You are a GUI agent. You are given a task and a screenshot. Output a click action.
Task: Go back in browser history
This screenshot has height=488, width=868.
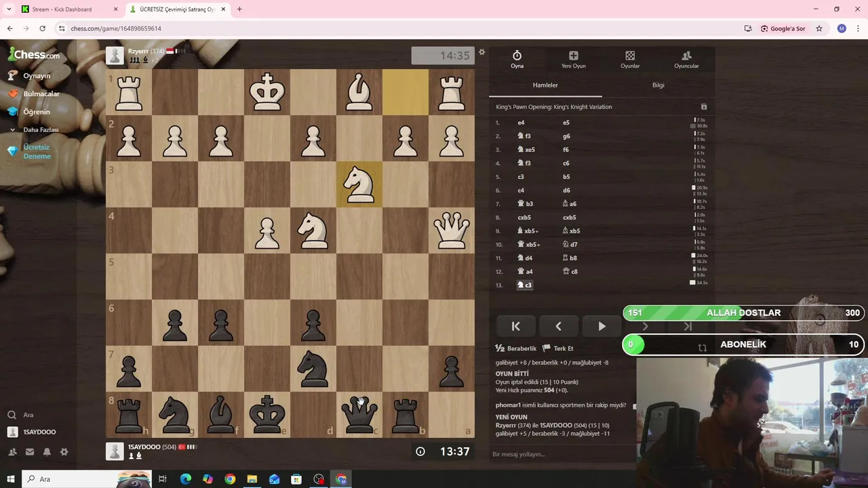[9, 28]
